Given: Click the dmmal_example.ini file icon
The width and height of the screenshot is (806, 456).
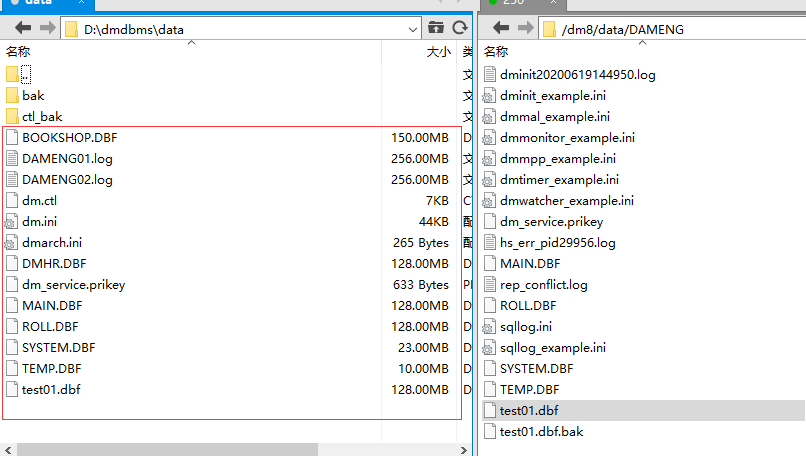Looking at the screenshot, I should point(489,117).
